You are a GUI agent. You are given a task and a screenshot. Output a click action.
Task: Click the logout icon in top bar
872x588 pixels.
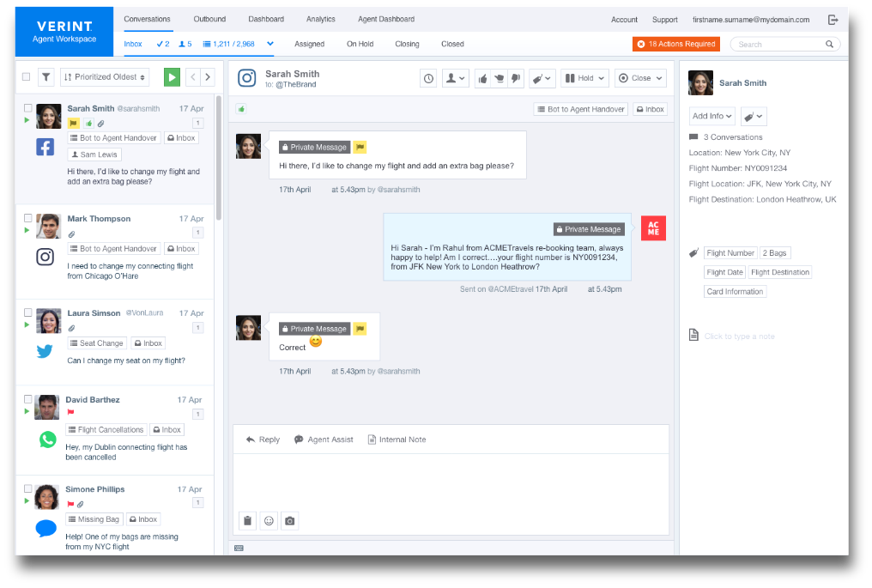pos(833,20)
